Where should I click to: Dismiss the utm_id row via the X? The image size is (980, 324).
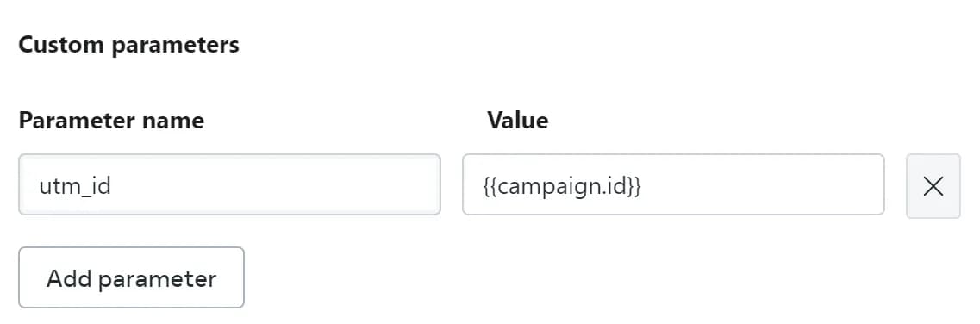(933, 186)
